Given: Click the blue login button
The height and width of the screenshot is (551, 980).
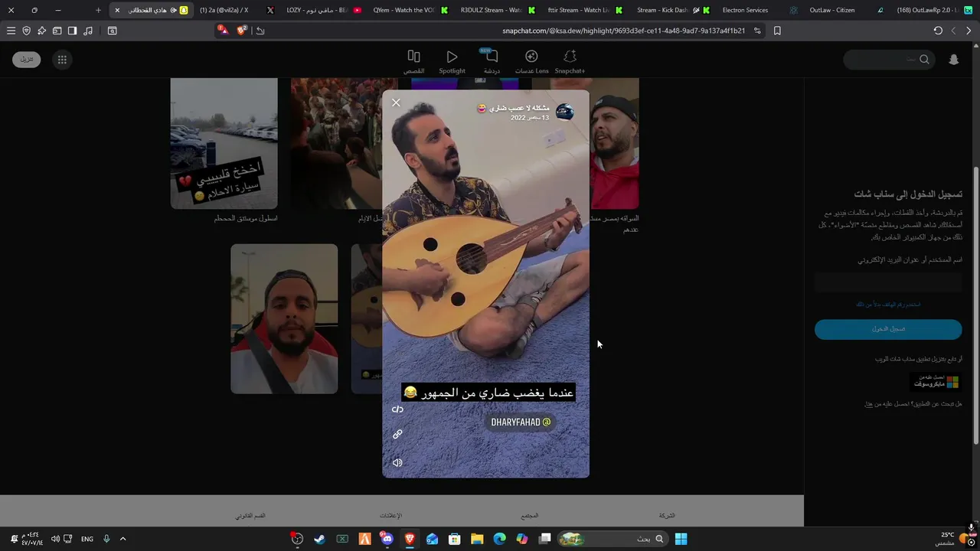Looking at the screenshot, I should pyautogui.click(x=888, y=329).
